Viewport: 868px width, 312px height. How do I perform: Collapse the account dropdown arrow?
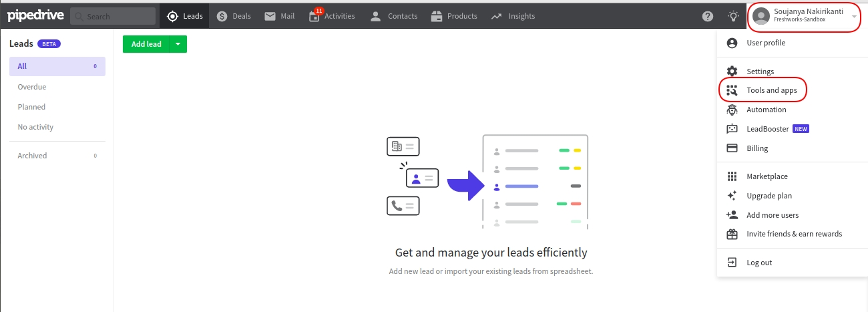854,16
